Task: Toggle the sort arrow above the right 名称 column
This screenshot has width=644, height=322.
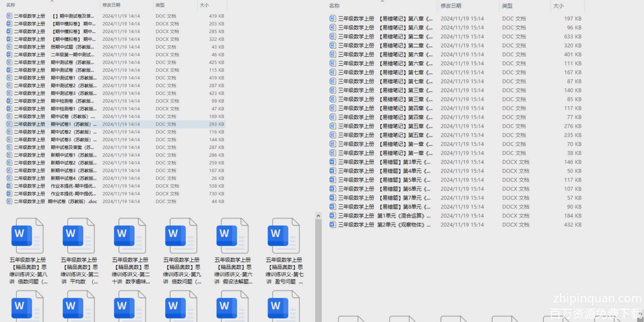Action: point(382,1)
